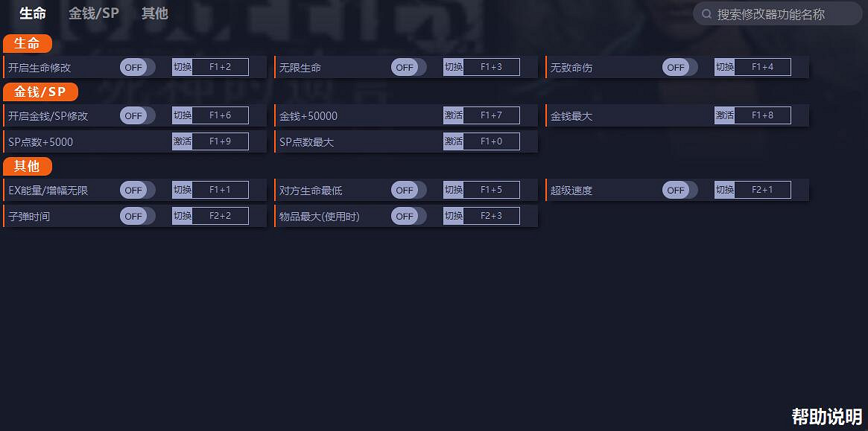Toggle 开启生命修改 switch
868x431 pixels.
(x=137, y=67)
